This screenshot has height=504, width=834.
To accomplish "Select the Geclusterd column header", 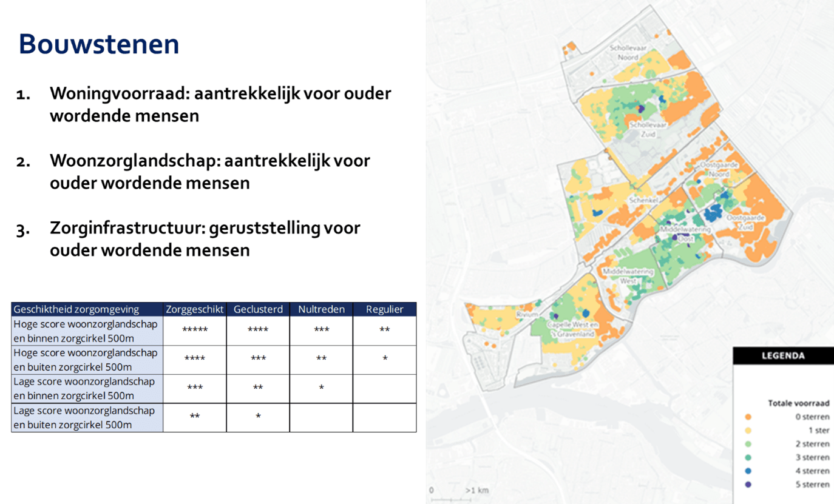I will coord(258,309).
